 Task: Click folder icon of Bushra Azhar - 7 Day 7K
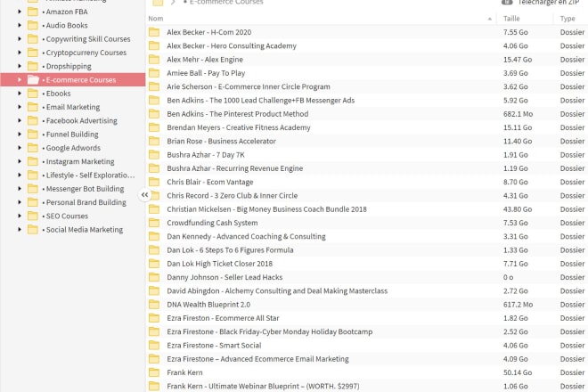pyautogui.click(x=154, y=155)
